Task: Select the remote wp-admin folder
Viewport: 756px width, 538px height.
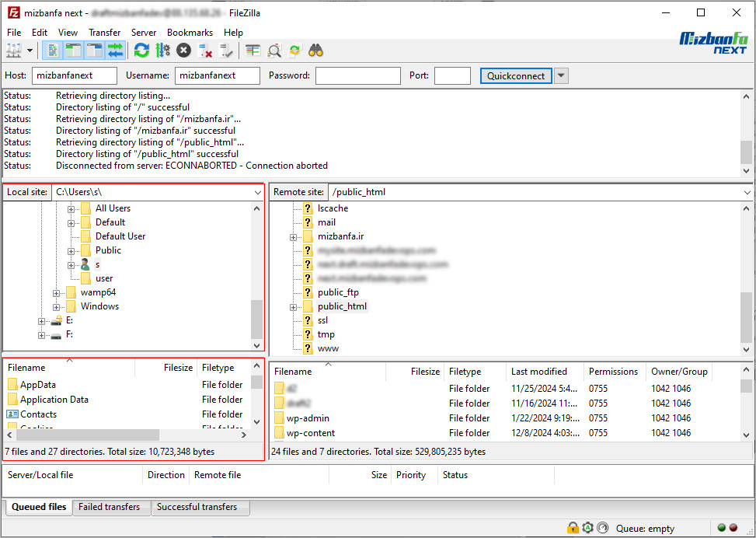Action: tap(308, 417)
